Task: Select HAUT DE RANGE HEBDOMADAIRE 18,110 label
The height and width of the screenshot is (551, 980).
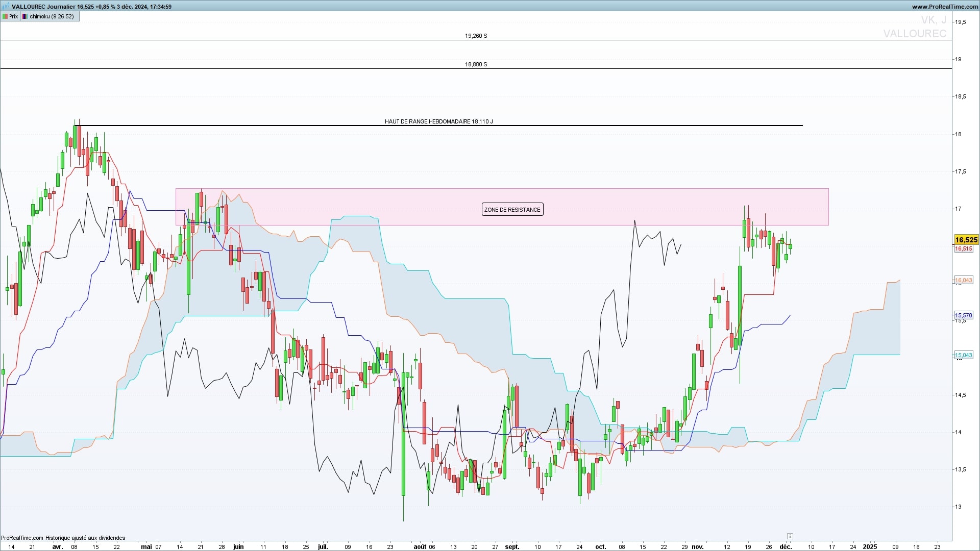Action: [438, 121]
